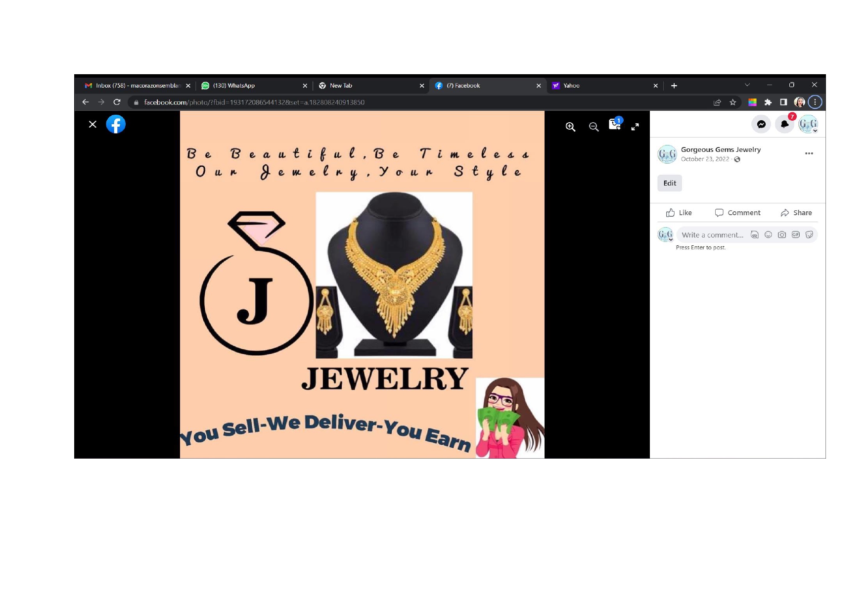
Task: Show post audience via globe icon
Action: click(x=737, y=159)
